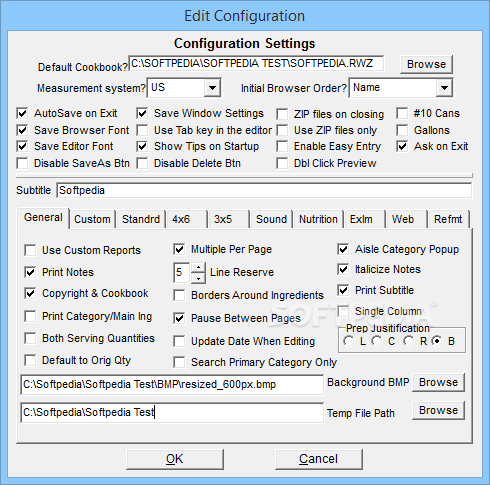This screenshot has width=490, height=485.
Task: Switch to the General tab
Action: point(43,218)
